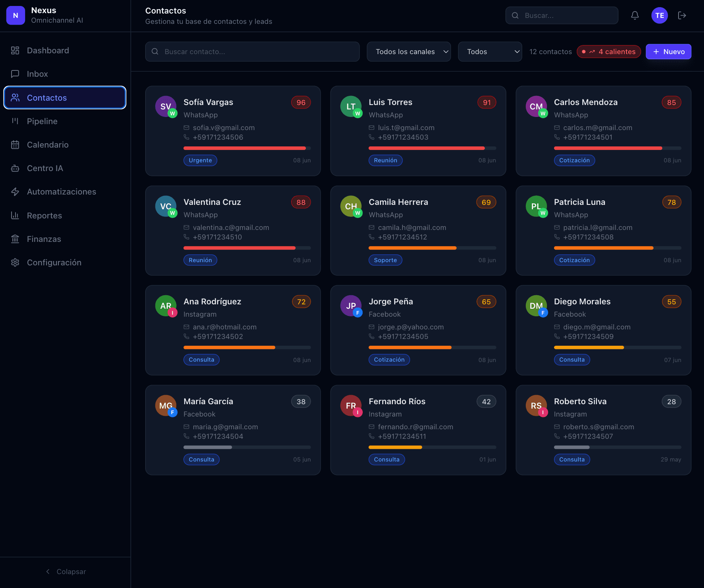Click the Automatizaciones lightning icon
This screenshot has width=704, height=588.
coord(15,192)
